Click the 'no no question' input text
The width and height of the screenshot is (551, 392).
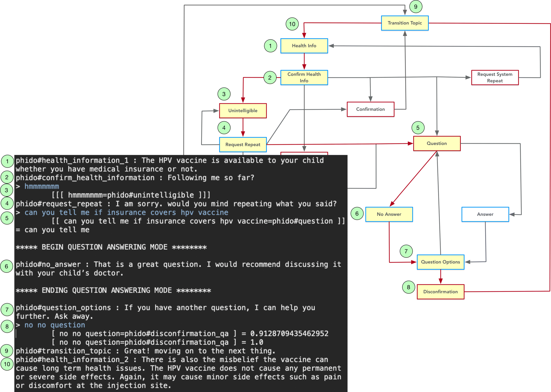pos(55,325)
